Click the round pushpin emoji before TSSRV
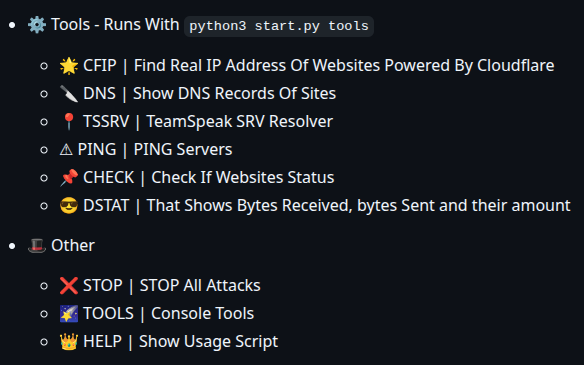The height and width of the screenshot is (365, 584). pyautogui.click(x=69, y=122)
